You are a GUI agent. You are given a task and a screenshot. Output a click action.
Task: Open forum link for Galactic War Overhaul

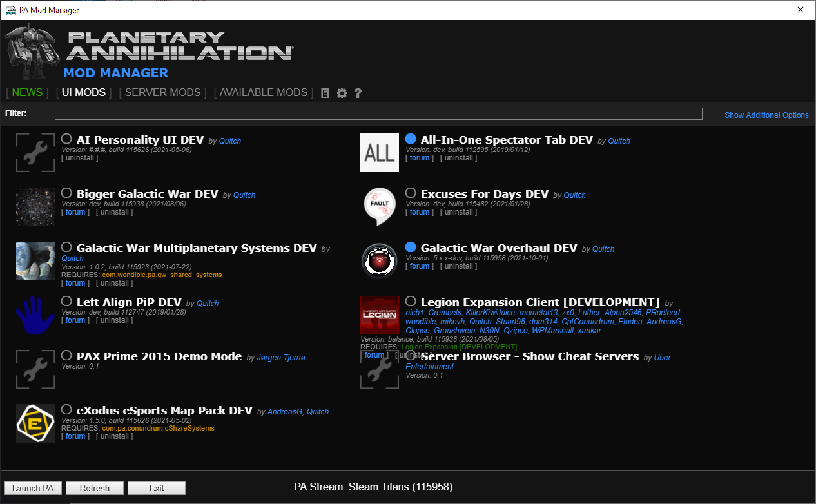click(420, 266)
